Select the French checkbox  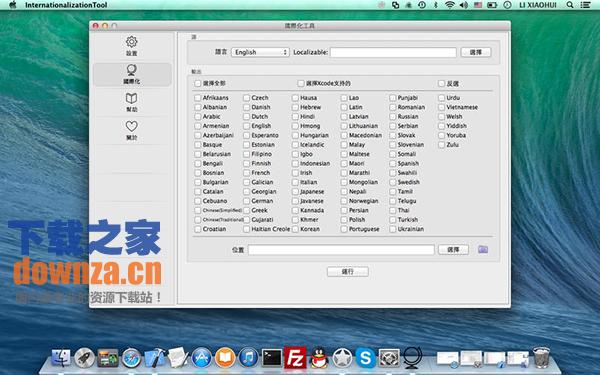[x=246, y=173]
